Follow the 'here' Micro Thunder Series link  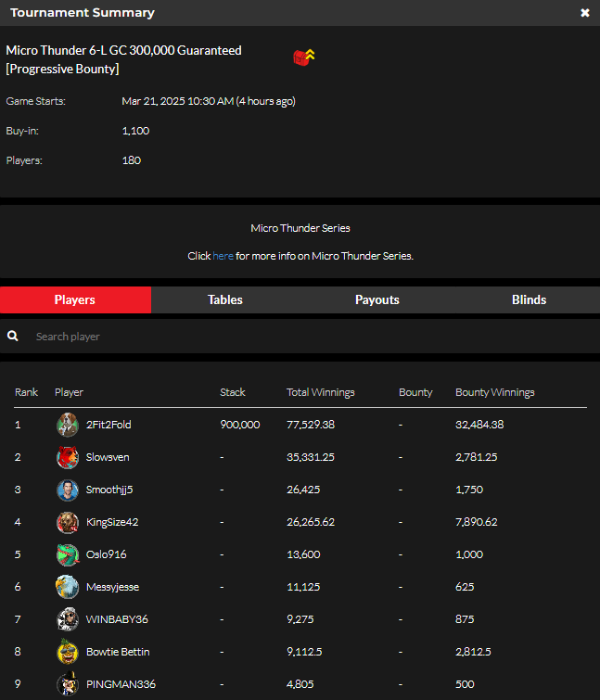click(x=223, y=256)
